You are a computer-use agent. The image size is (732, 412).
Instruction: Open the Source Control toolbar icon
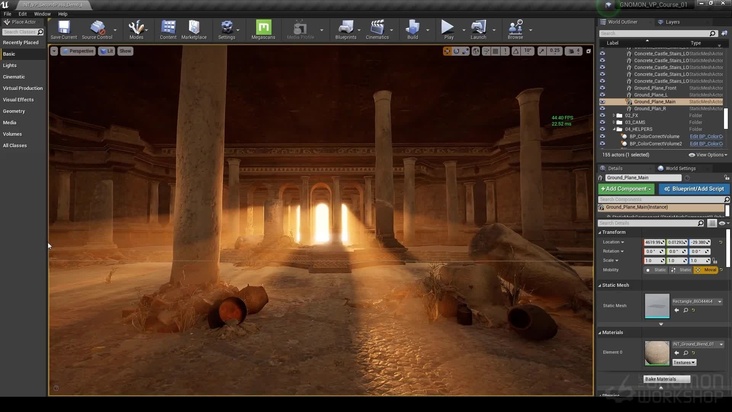point(97,28)
